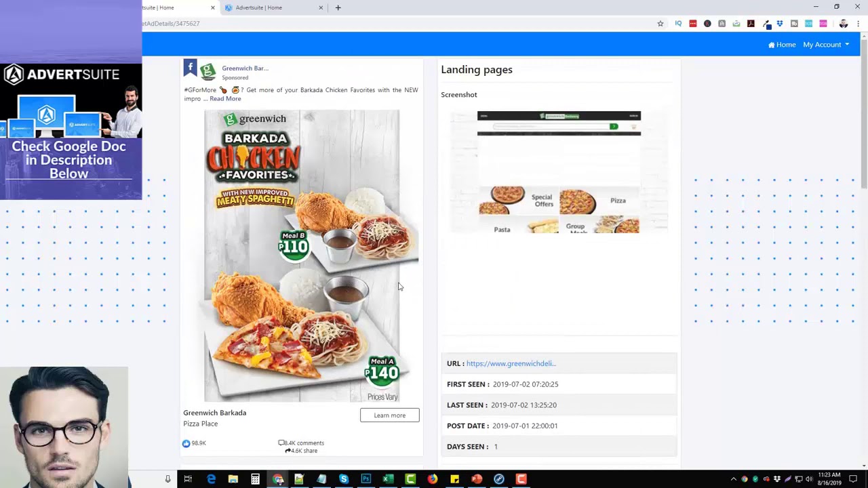Open the IQ browser extension

coord(678,24)
